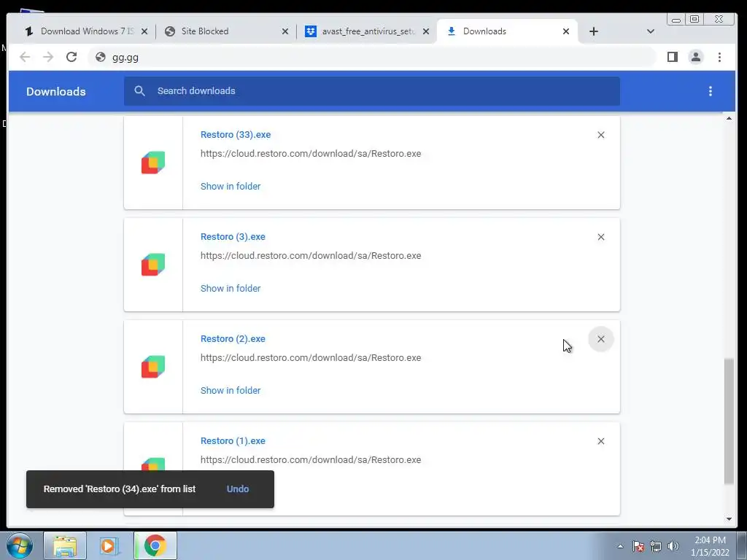Toggle the side panel icon
This screenshot has height=560, width=747.
click(672, 57)
